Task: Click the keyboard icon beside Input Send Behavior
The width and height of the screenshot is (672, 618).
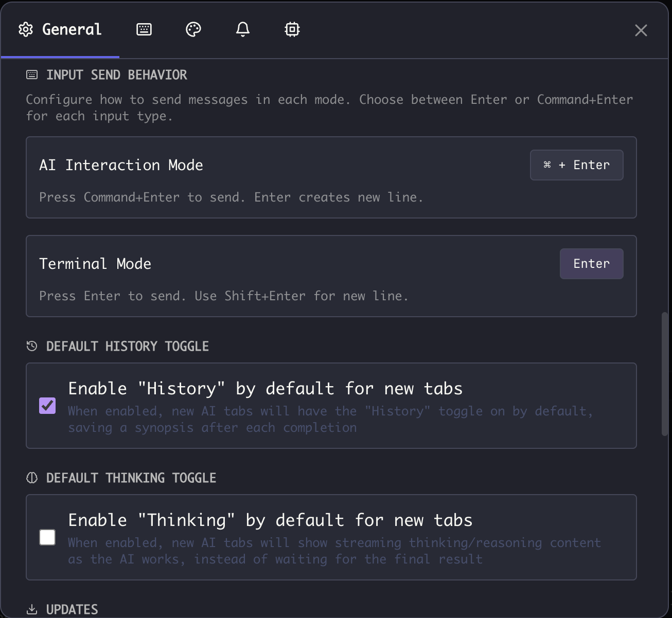Action: [31, 75]
